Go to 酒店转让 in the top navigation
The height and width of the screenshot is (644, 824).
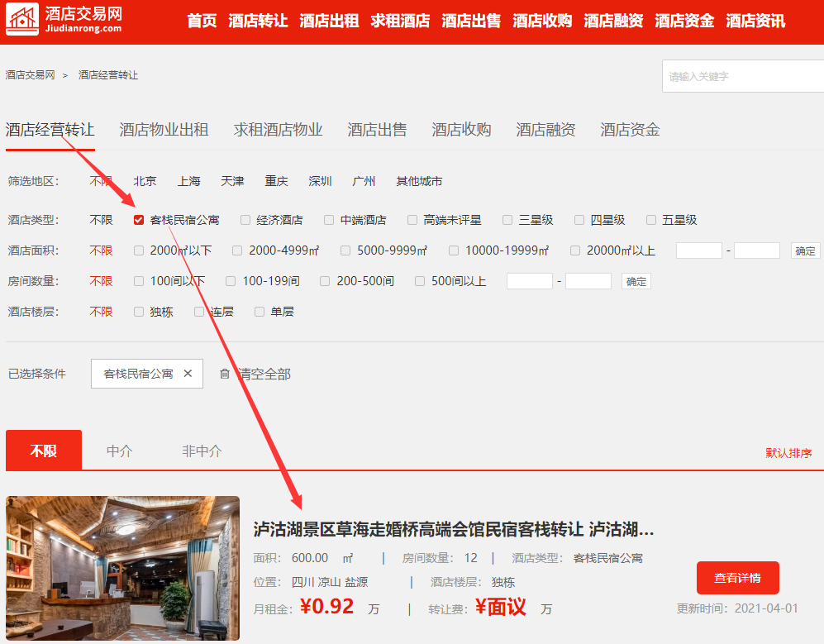(x=258, y=21)
